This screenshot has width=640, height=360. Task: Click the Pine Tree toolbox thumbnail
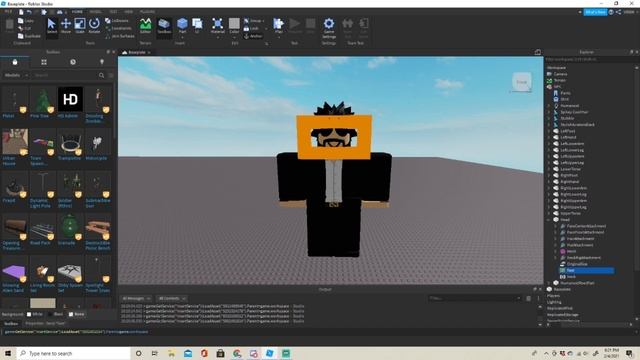click(42, 99)
